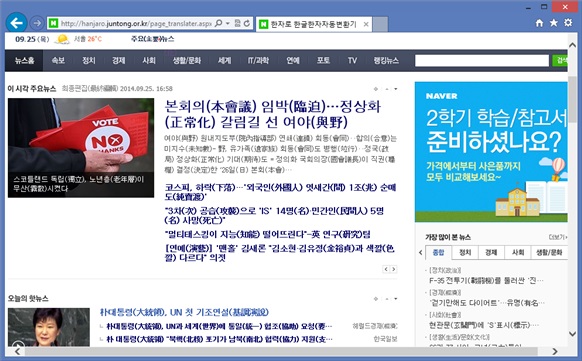
Task: Open the address bar dropdown arrow
Action: (x=228, y=23)
